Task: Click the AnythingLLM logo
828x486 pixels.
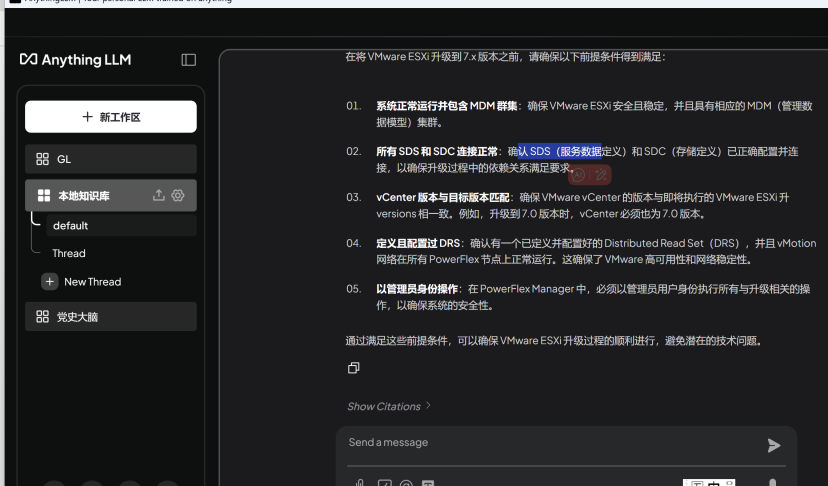Action: pyautogui.click(x=76, y=60)
